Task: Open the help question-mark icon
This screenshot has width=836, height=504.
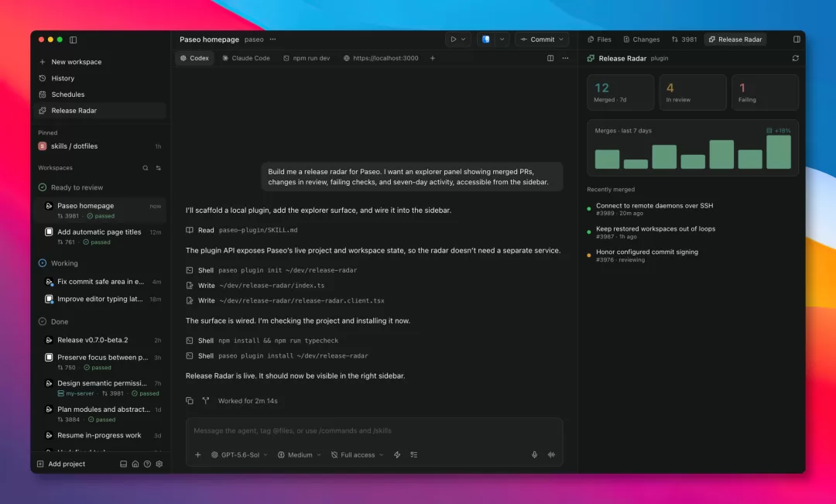Action: pos(147,464)
